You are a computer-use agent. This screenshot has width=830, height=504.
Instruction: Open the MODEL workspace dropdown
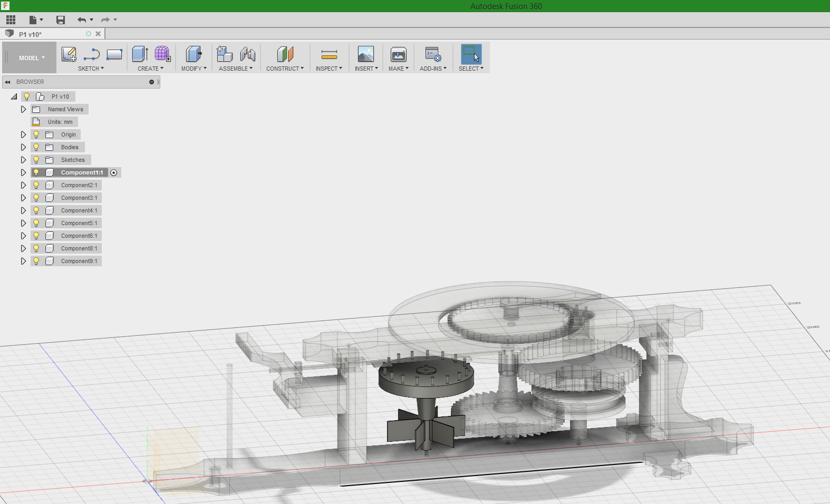pyautogui.click(x=32, y=58)
